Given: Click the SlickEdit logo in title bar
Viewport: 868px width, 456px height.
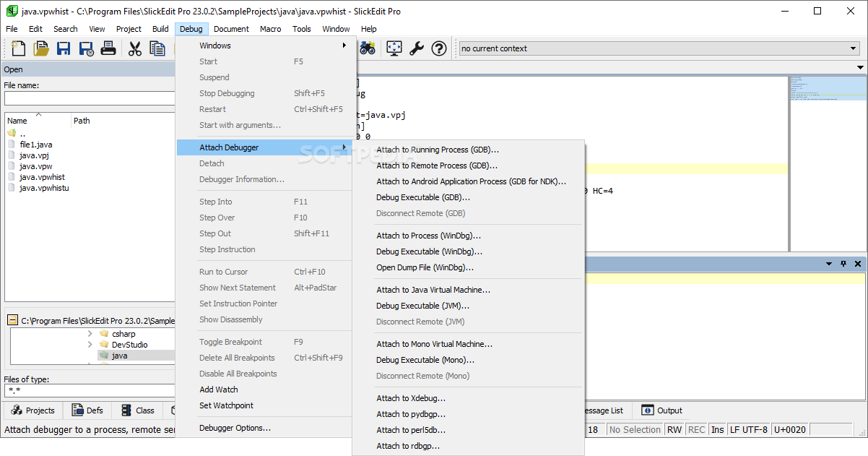Looking at the screenshot, I should (12, 11).
